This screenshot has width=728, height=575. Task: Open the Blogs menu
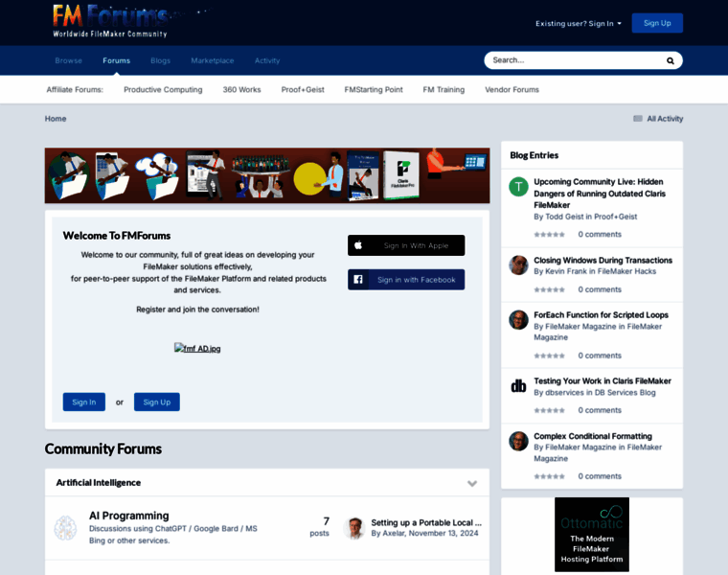pos(161,60)
